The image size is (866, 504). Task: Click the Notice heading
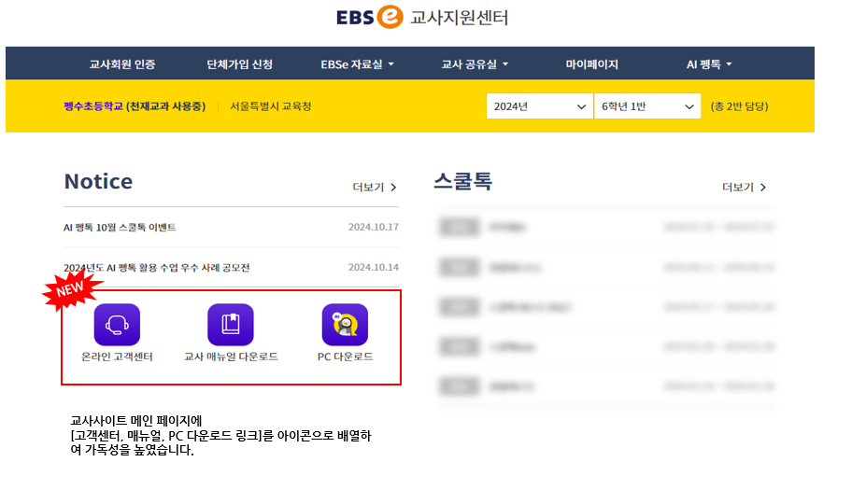click(x=98, y=181)
